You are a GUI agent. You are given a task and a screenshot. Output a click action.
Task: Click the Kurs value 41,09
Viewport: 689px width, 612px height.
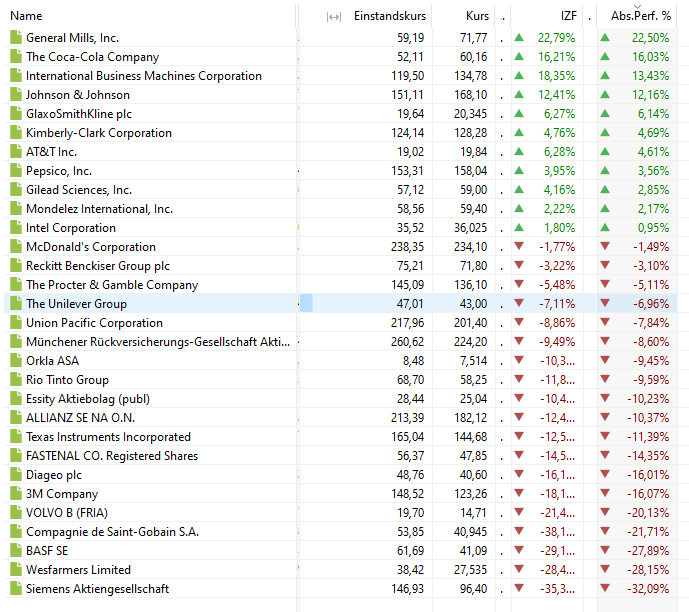click(x=474, y=551)
